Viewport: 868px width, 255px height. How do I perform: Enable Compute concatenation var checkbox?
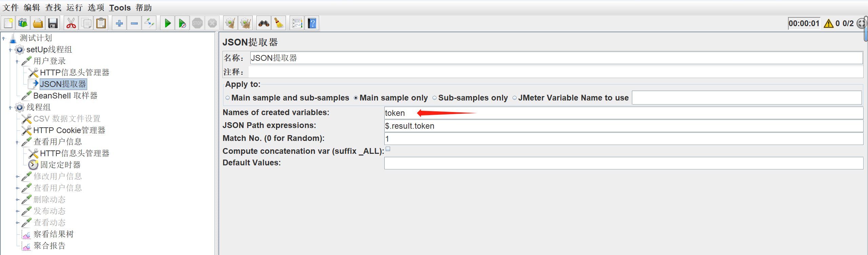[x=388, y=149]
